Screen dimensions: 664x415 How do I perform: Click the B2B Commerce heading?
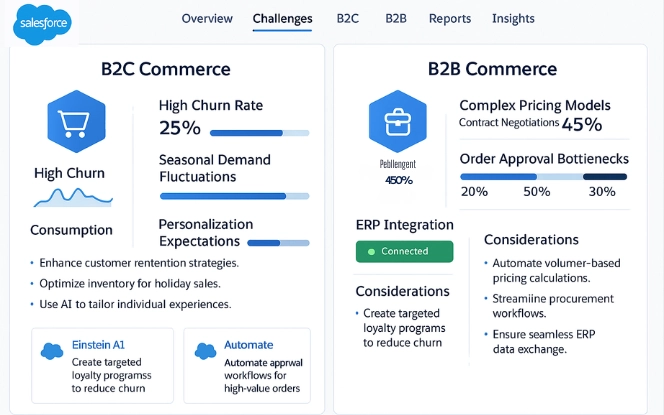[492, 69]
